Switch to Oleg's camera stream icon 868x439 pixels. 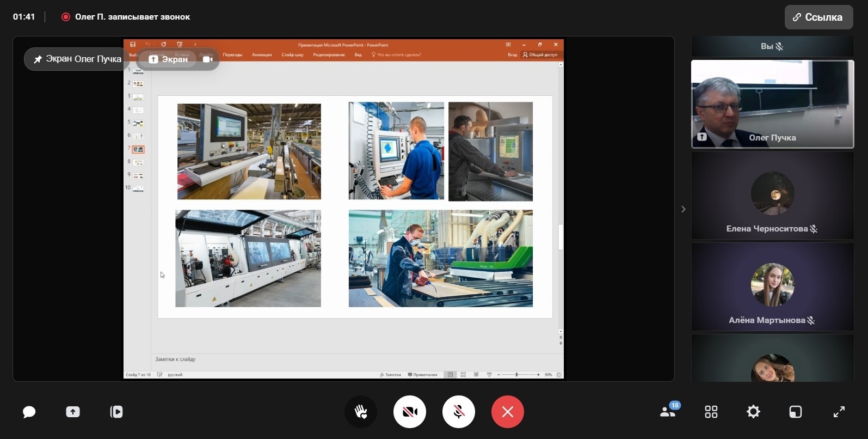pos(208,59)
